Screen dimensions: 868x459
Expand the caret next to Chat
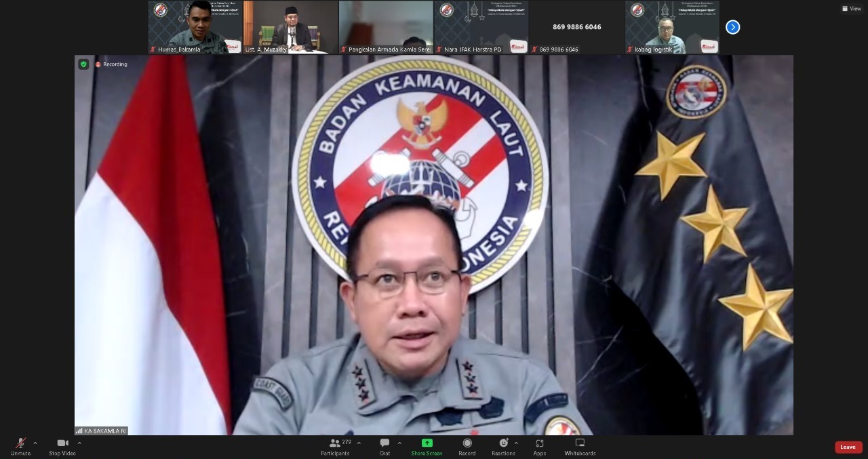click(399, 443)
